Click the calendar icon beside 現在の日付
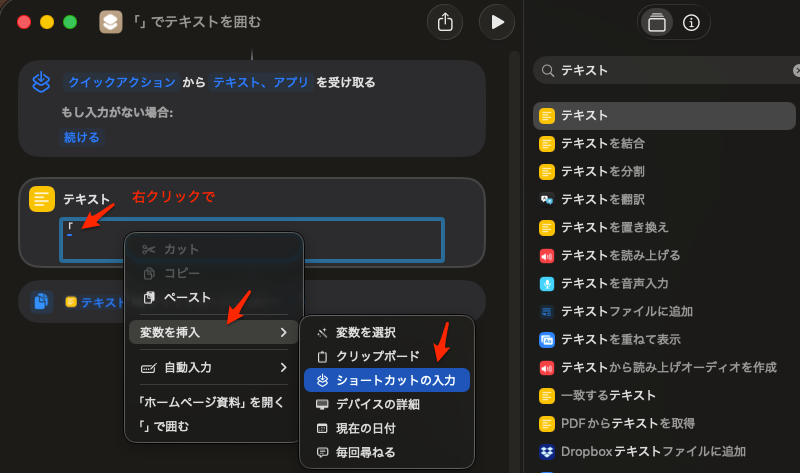Image resolution: width=800 pixels, height=473 pixels. pyautogui.click(x=322, y=429)
